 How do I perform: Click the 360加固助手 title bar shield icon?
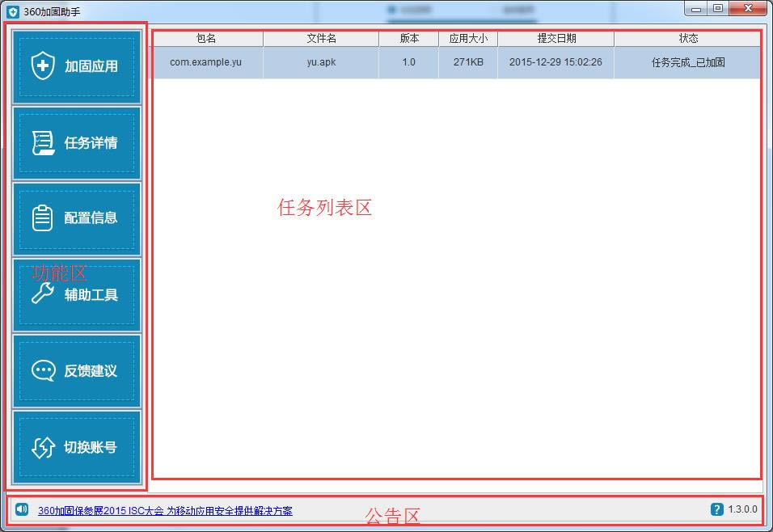coord(13,11)
